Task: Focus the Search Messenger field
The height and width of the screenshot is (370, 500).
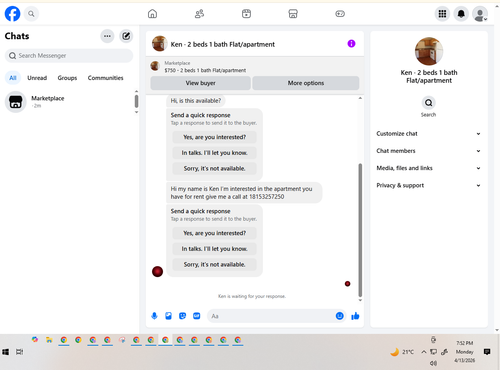Action: point(69,55)
